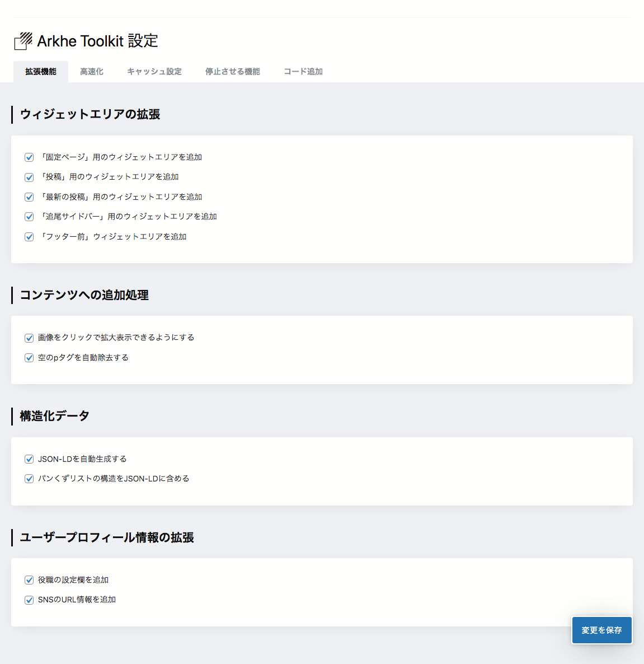Select the 拡張機能 tab

(40, 71)
